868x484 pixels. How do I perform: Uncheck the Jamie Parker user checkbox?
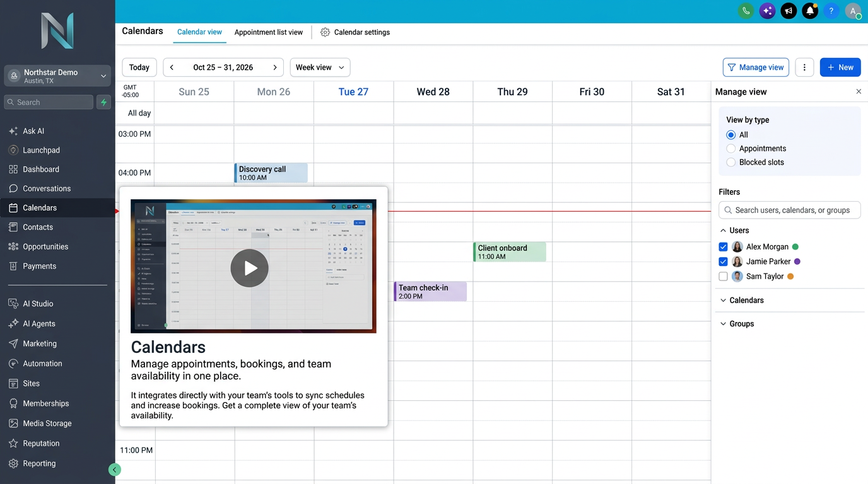point(724,262)
